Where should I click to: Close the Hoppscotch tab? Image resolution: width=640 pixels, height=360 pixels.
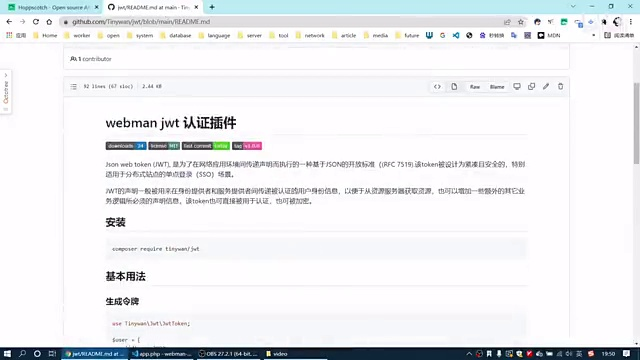96,7
